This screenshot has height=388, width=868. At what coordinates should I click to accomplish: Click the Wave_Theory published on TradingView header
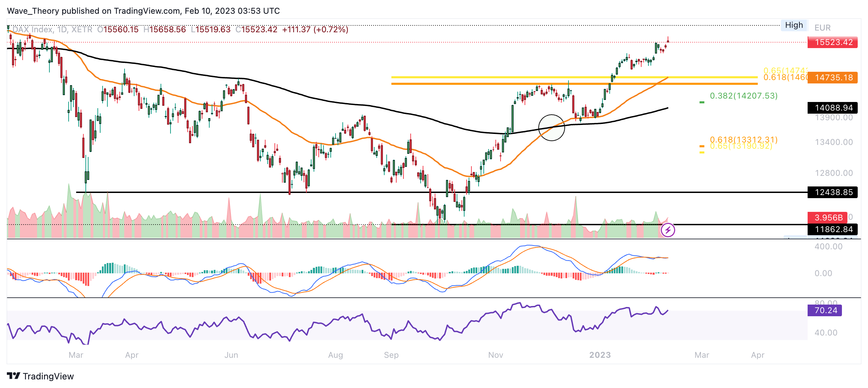click(x=143, y=11)
